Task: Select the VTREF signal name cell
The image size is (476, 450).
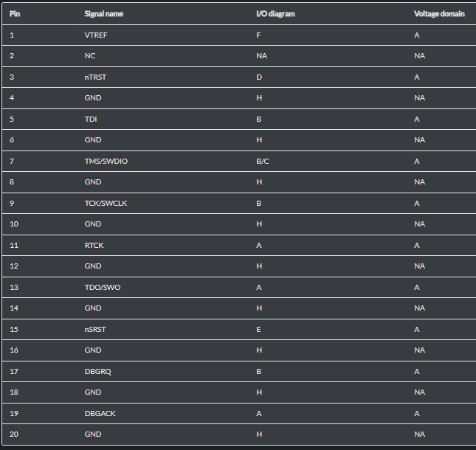Action: tap(97, 35)
